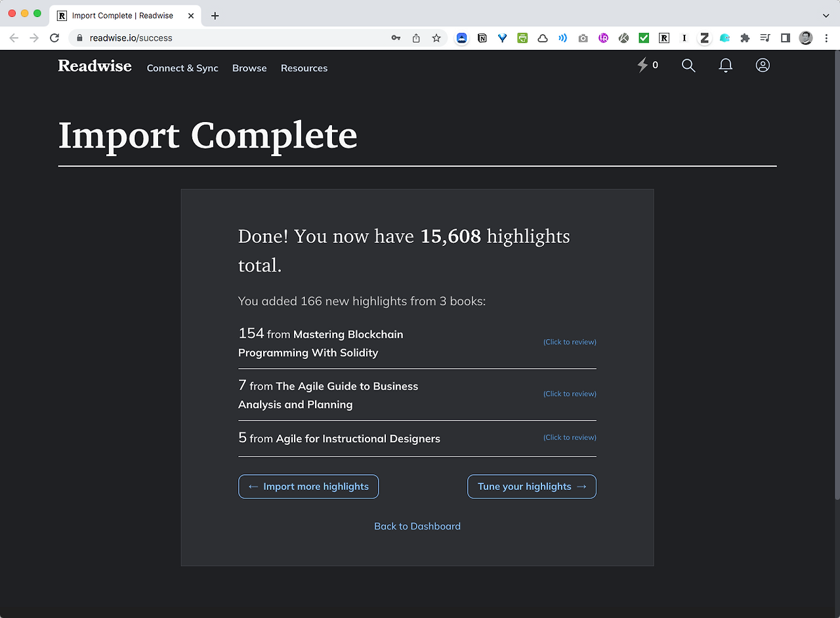The height and width of the screenshot is (618, 840).
Task: Click the Instapaper I extension icon
Action: [684, 38]
